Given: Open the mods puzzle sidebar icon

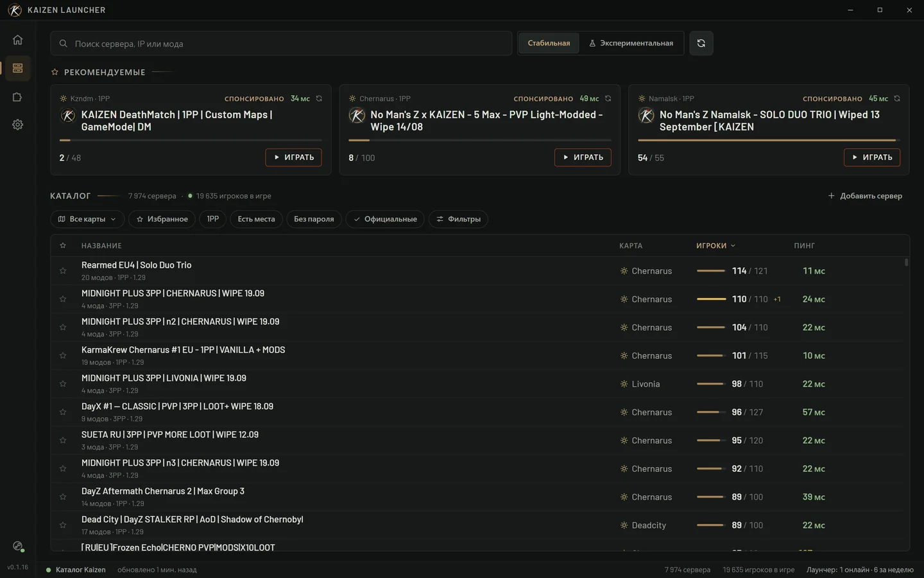Looking at the screenshot, I should [17, 97].
